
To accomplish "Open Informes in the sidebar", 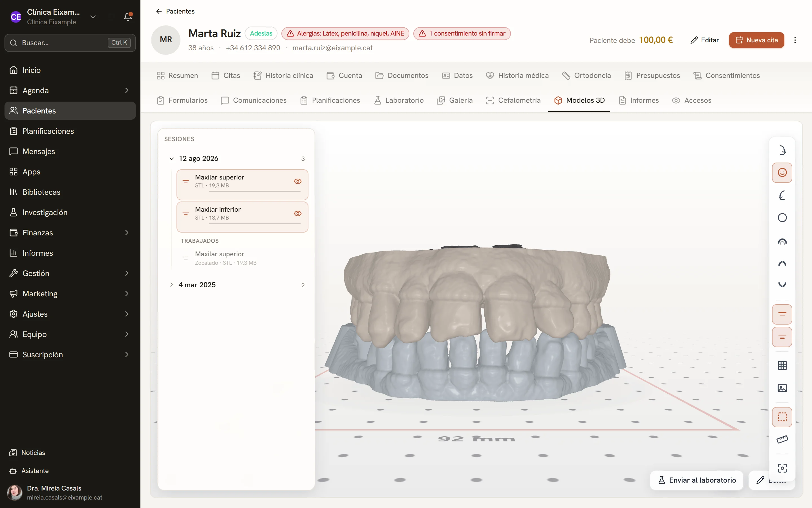I will click(x=70, y=253).
